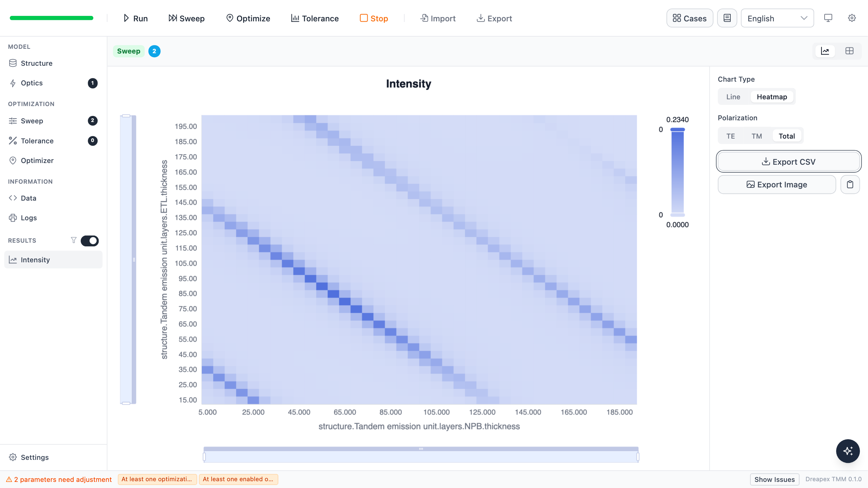
Task: Open Data in the sidebar
Action: (x=53, y=198)
